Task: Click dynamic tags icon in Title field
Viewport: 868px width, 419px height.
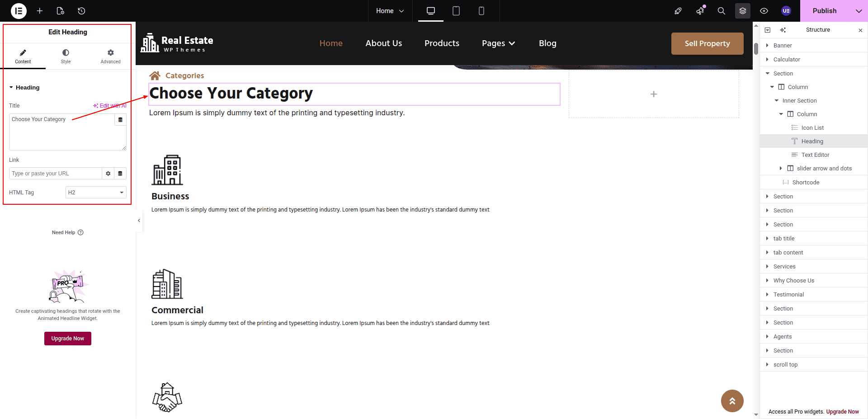Action: [120, 120]
